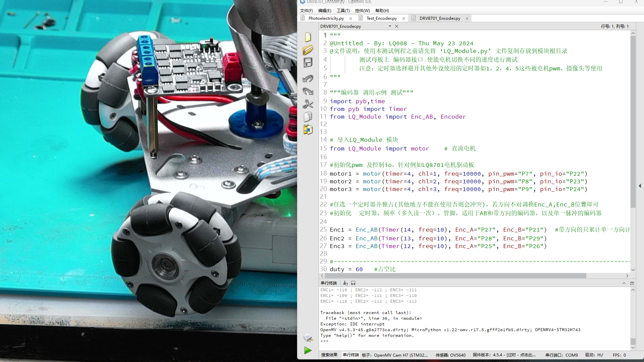Switch to the Test_Encoder.py tab

(381, 18)
